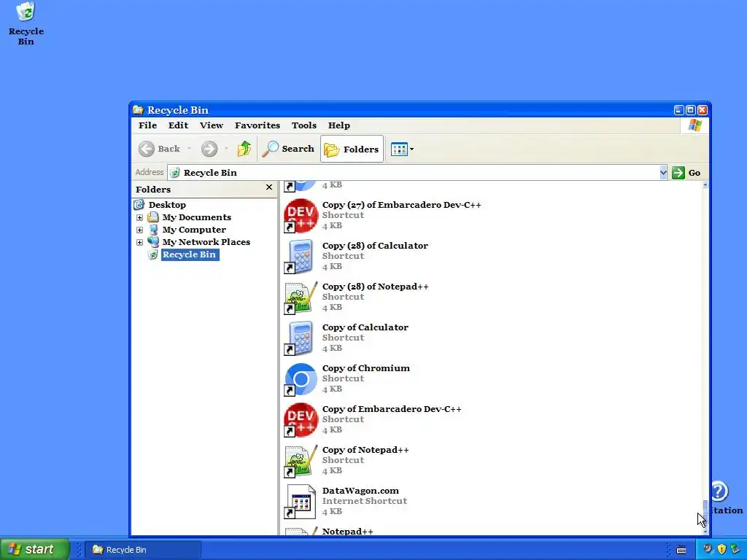Open Back history dropdown arrow

189,149
